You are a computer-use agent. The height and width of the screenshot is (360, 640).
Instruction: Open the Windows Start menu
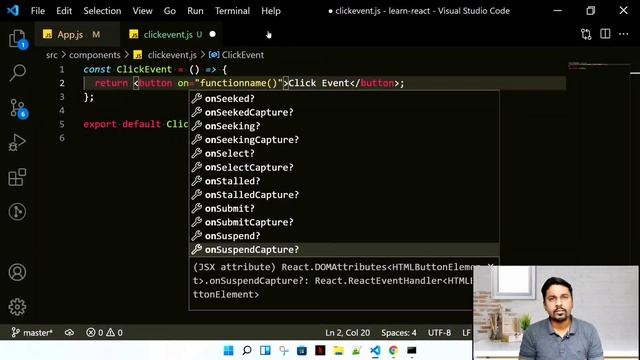229,350
